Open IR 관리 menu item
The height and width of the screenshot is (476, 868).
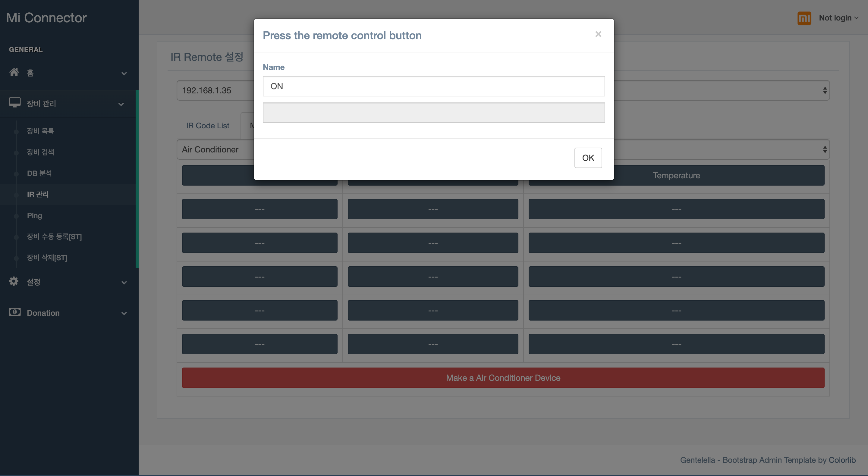(x=38, y=194)
